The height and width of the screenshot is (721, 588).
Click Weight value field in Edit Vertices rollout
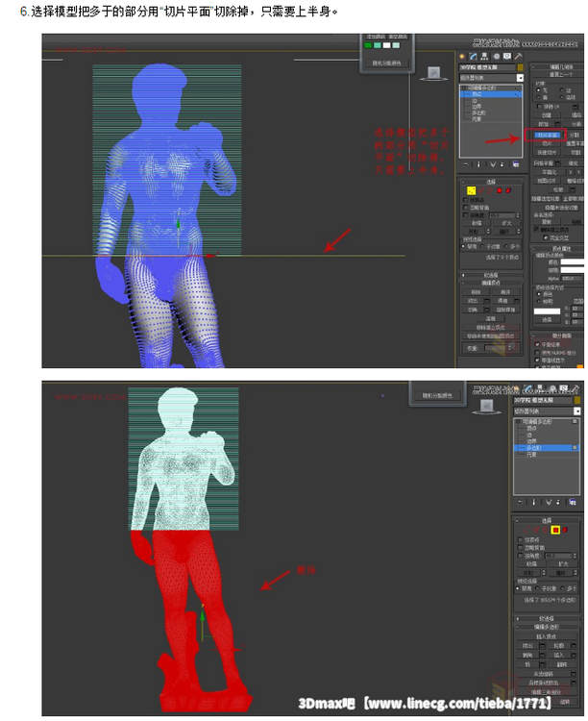pyautogui.click(x=497, y=348)
